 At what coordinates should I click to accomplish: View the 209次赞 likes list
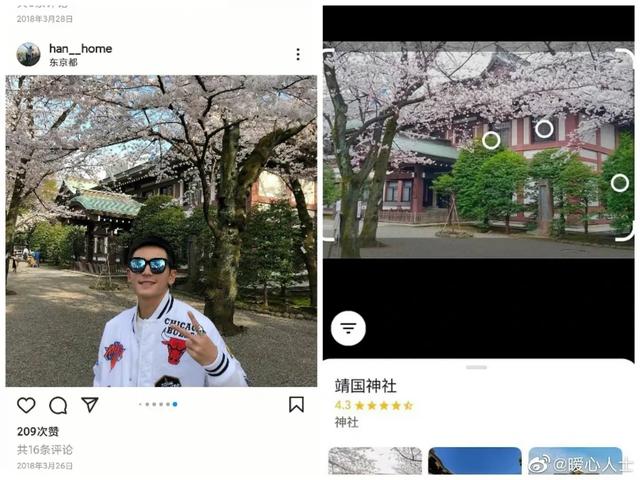click(38, 431)
